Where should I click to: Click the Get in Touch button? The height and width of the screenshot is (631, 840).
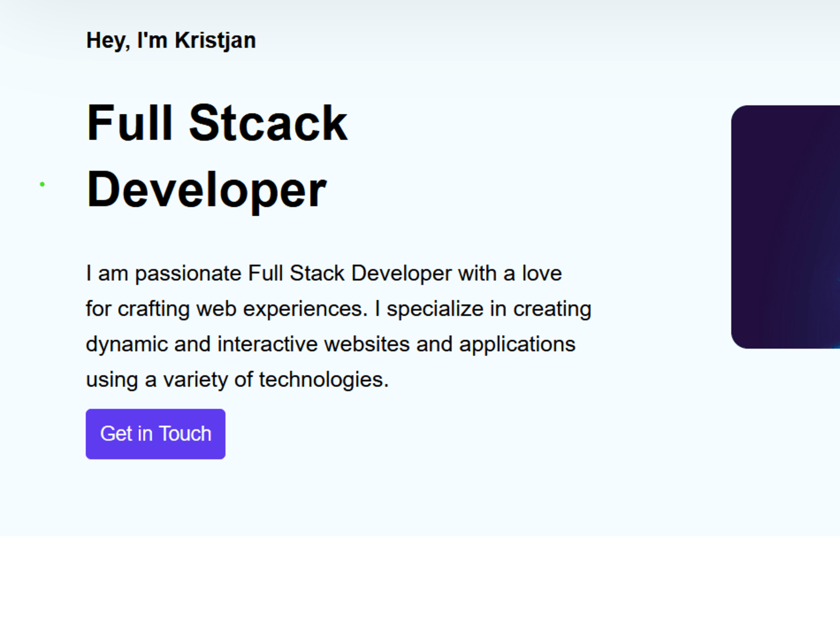pyautogui.click(x=156, y=434)
